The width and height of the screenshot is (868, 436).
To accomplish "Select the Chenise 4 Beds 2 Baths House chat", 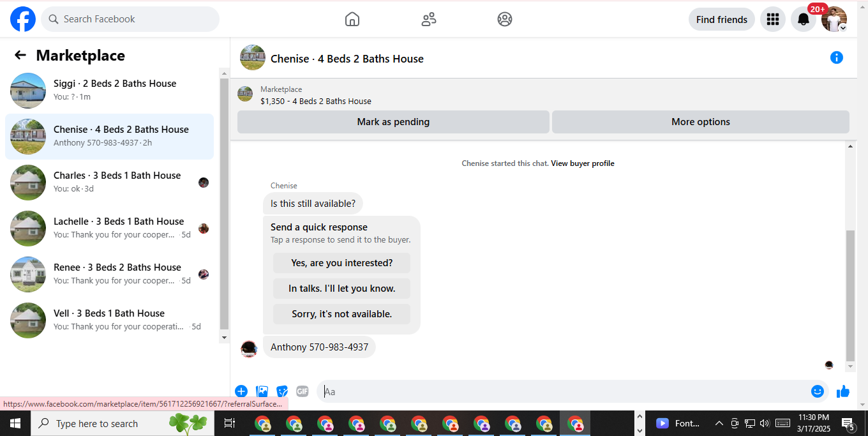I will tap(109, 137).
